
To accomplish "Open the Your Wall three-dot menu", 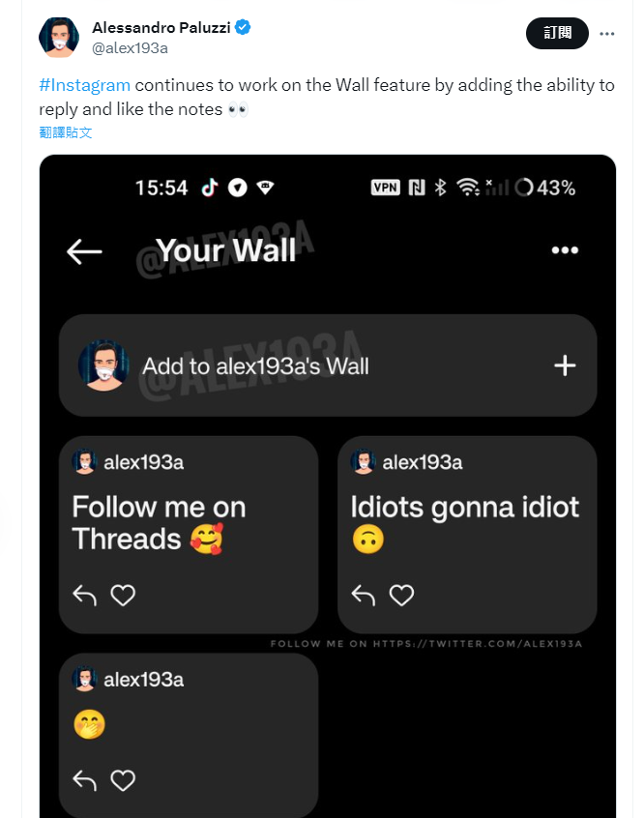I will 564,251.
